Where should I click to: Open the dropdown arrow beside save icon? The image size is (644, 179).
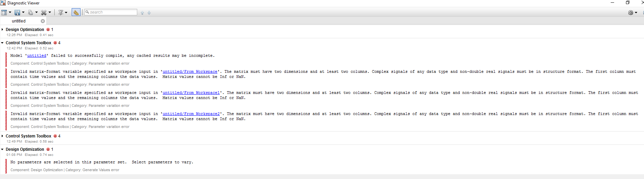click(23, 13)
